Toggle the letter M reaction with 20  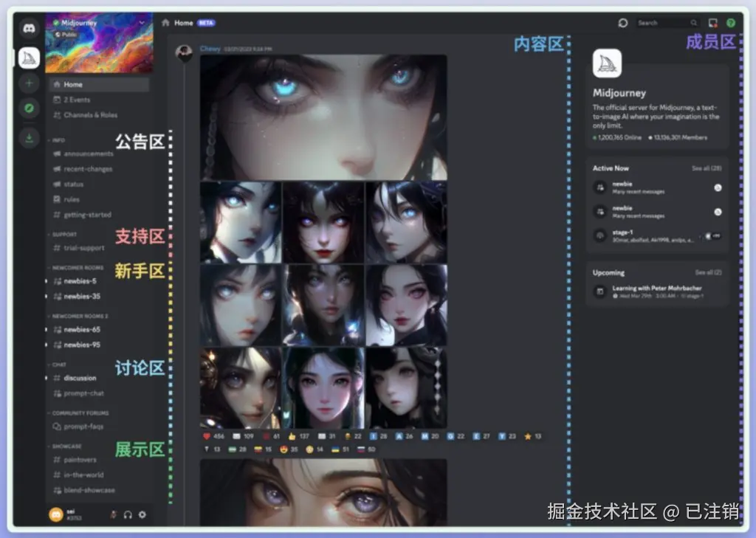430,436
